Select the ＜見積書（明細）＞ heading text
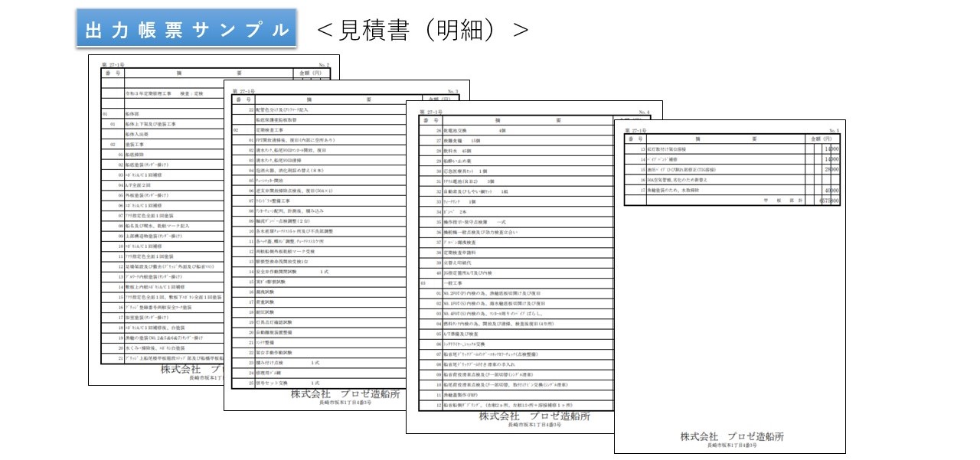The height and width of the screenshot is (460, 980). [423, 31]
